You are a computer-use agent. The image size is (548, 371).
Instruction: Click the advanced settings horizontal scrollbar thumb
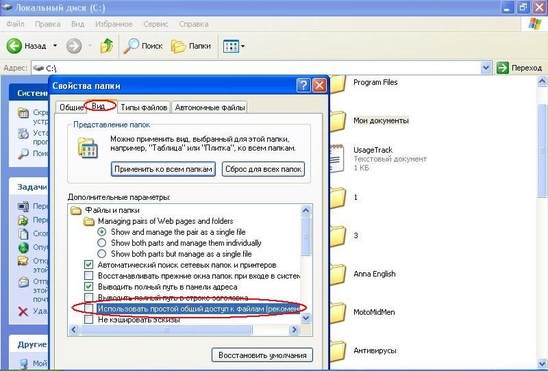(166, 329)
